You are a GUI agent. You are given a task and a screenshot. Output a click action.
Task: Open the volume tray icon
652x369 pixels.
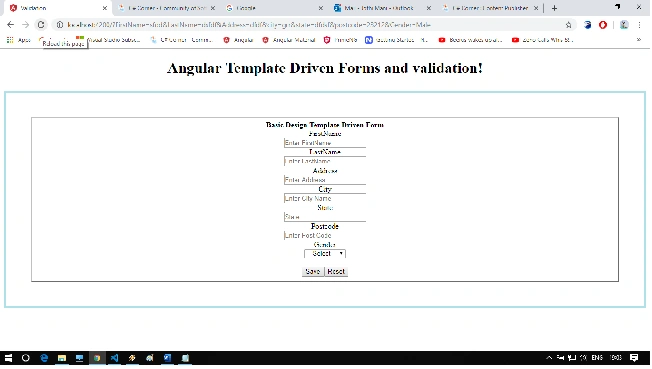583,358
